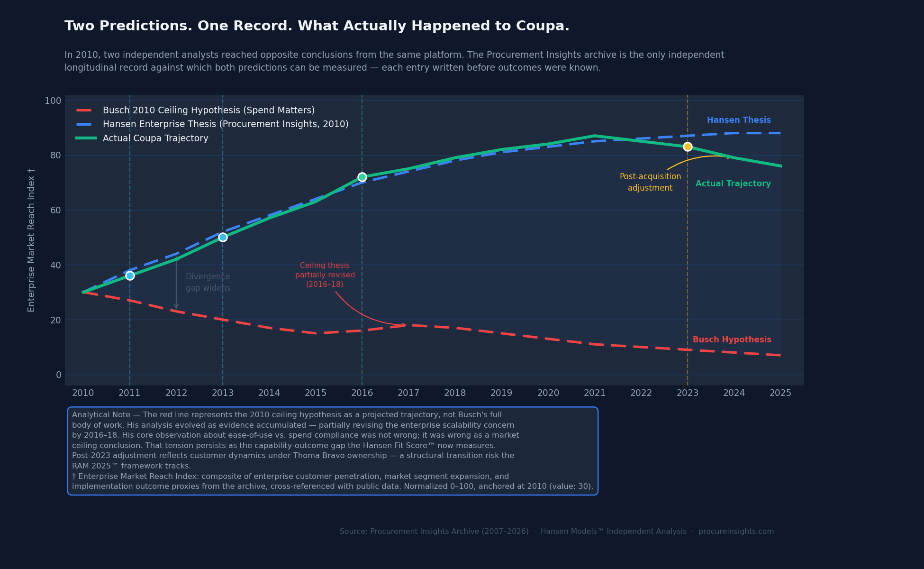The image size is (924, 569).
Task: Click the red "Busch Hypothesis" line label
Action: coord(732,340)
